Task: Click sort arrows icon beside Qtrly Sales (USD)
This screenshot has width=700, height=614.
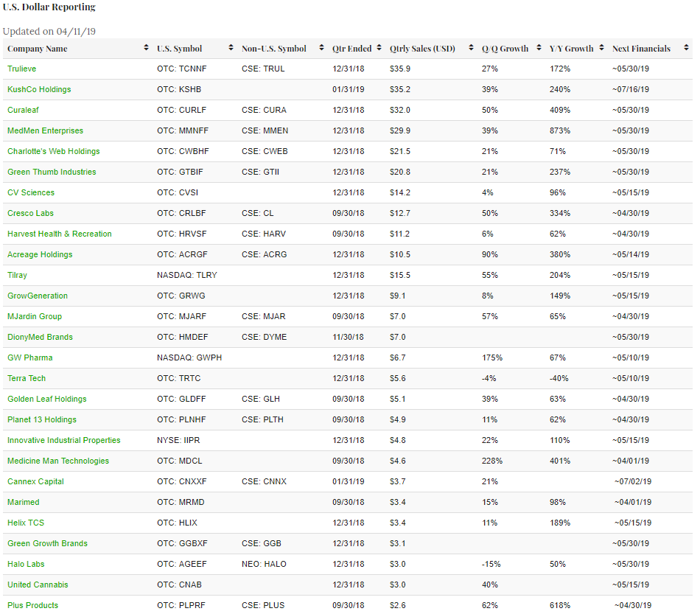Action: (471, 49)
